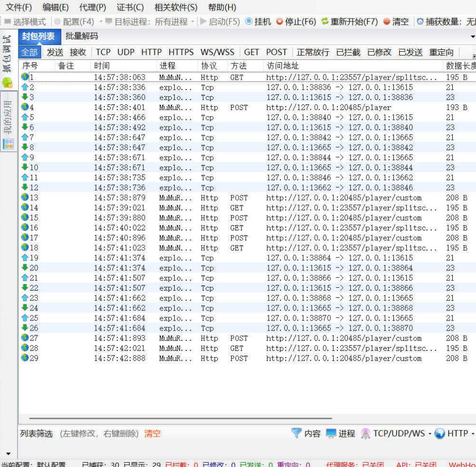Filter by HTTP protocol

[151, 52]
